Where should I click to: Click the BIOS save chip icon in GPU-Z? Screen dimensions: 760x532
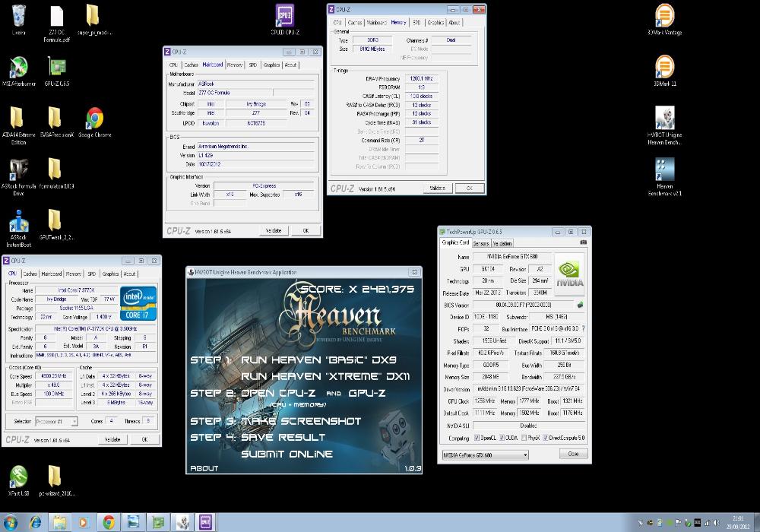click(x=580, y=305)
